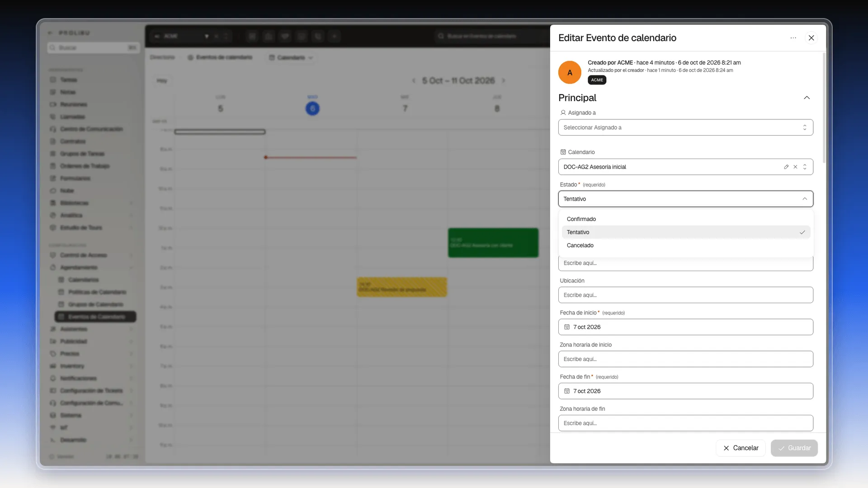This screenshot has height=488, width=868.
Task: Click the ACME tag badge
Action: point(597,80)
